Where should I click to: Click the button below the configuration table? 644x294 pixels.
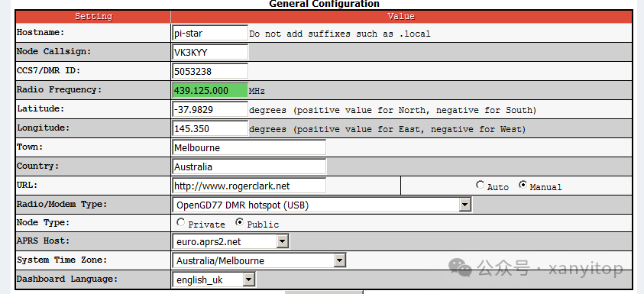pos(324,292)
